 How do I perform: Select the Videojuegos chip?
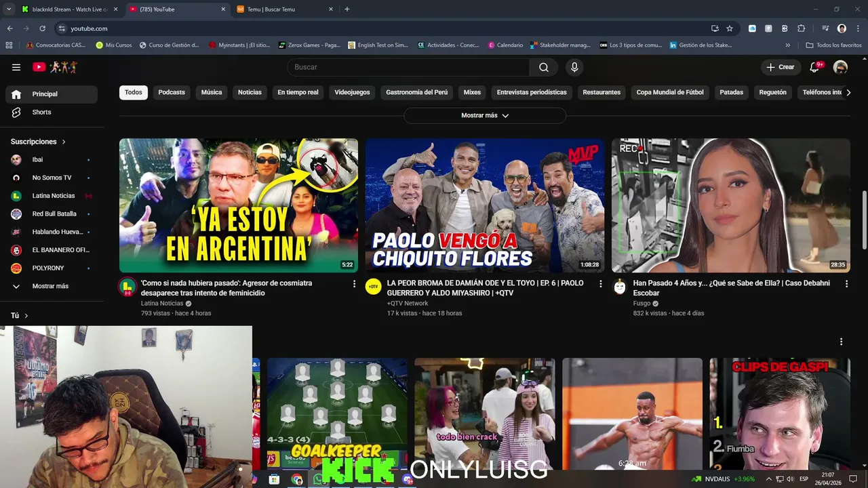pos(352,92)
